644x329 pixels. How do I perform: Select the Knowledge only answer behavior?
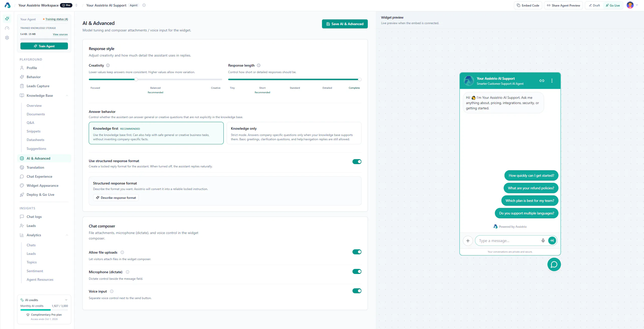tap(294, 133)
